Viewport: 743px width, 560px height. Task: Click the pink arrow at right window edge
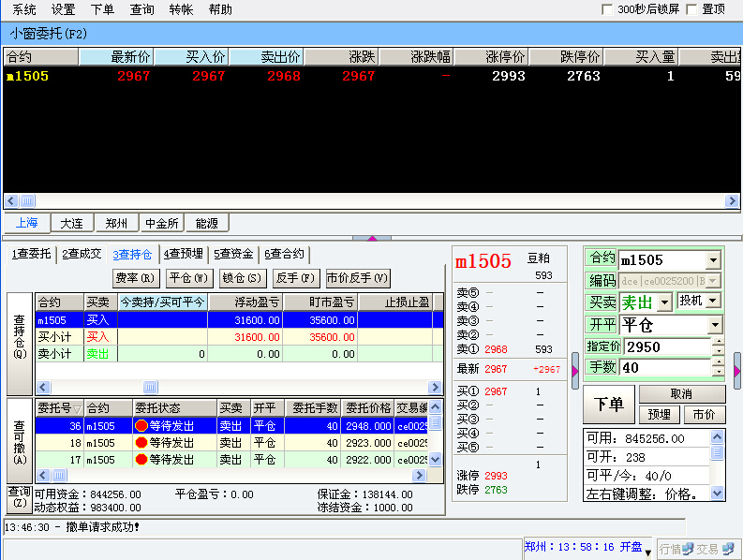[736, 371]
